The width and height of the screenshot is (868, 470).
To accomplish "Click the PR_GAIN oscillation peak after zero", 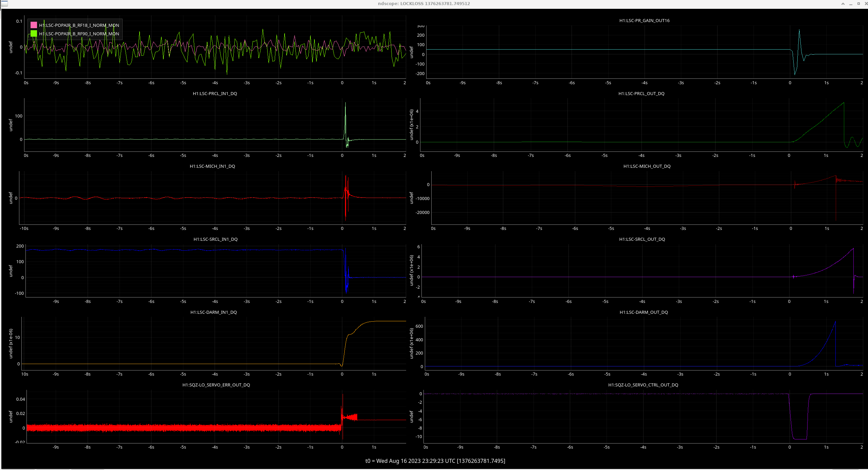I will pyautogui.click(x=799, y=31).
